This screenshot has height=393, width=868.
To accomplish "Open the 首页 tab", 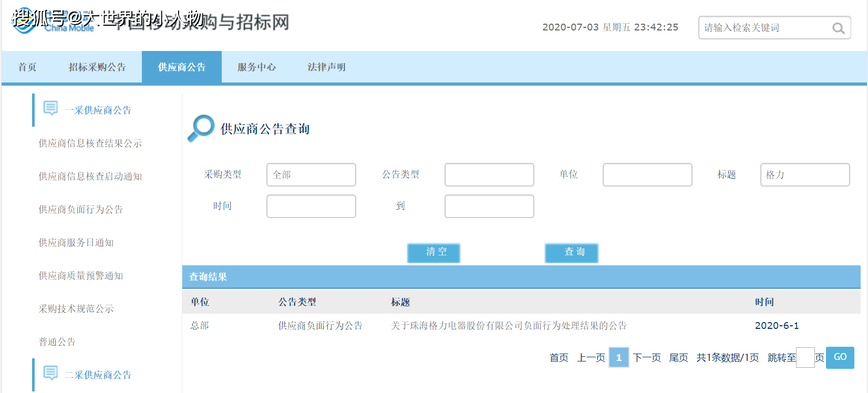I will [27, 67].
